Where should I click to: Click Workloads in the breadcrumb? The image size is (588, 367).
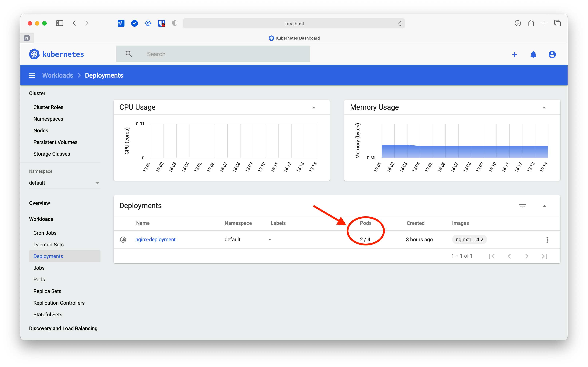click(x=58, y=75)
